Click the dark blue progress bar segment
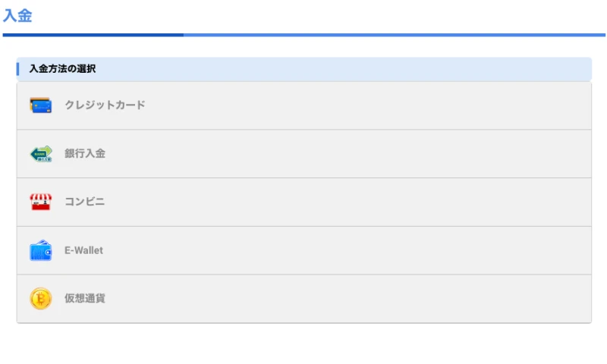 [x=93, y=35]
